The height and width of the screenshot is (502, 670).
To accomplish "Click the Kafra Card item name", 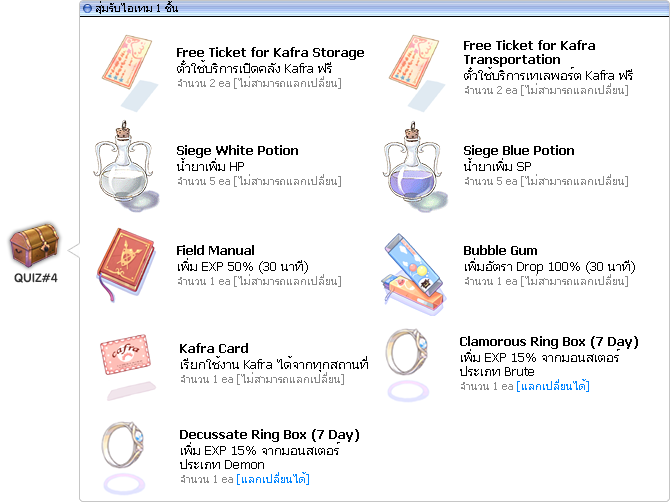I will coord(213,349).
